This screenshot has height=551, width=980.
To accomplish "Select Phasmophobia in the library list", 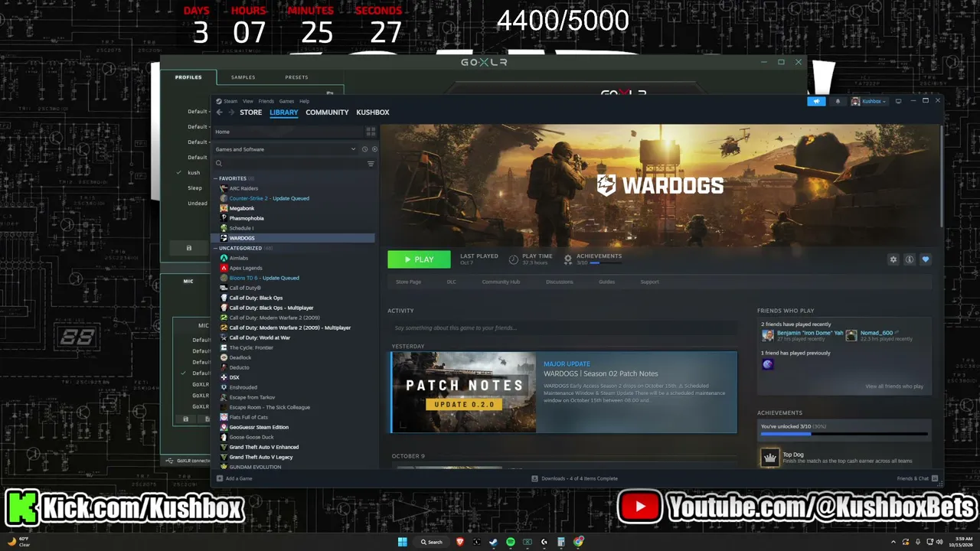I will 247,218.
